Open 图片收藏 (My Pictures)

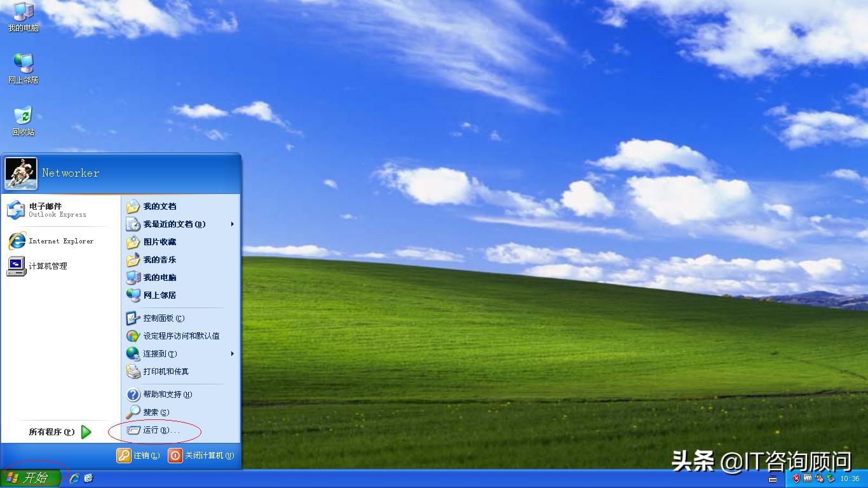click(158, 241)
